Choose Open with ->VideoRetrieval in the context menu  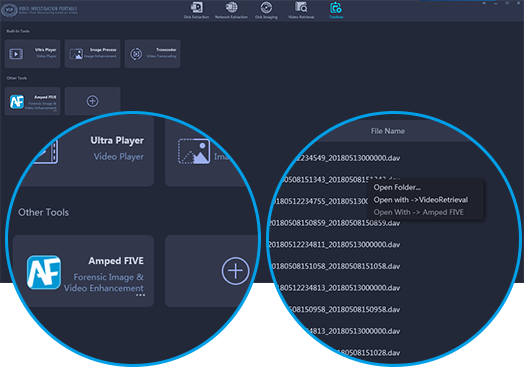click(421, 200)
